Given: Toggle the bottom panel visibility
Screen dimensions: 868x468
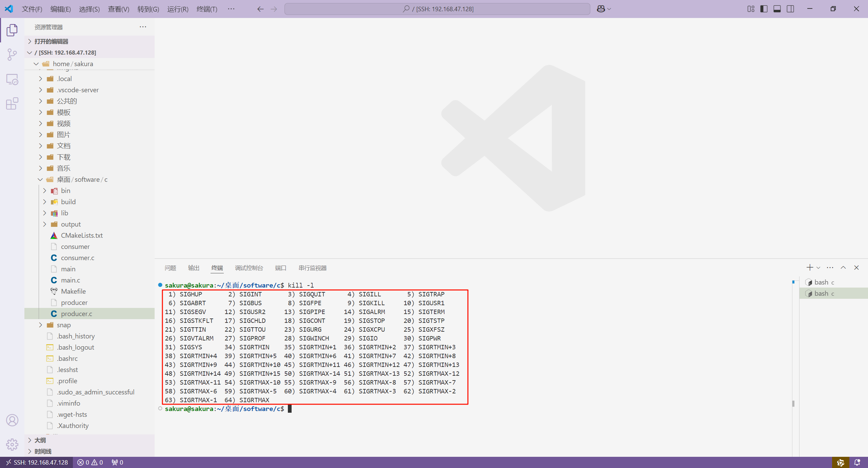Looking at the screenshot, I should point(777,9).
